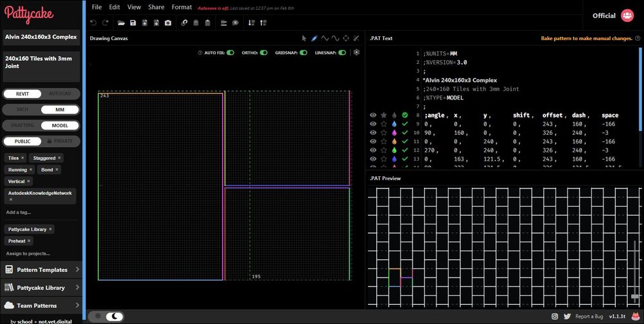Screen dimensions: 644x324
Task: Click the camera snapshot icon
Action: (x=168, y=23)
